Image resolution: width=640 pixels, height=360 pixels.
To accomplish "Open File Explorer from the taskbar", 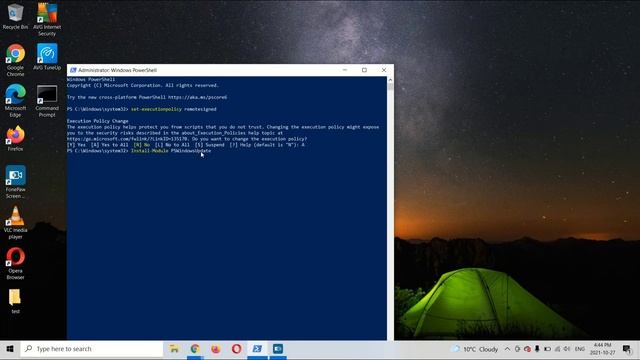I will [x=174, y=349].
